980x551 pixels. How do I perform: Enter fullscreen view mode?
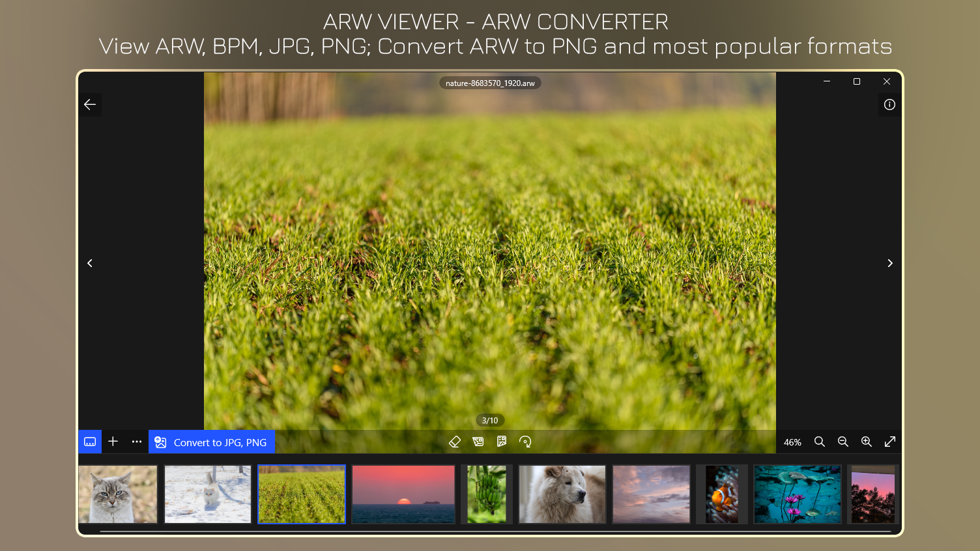(890, 442)
